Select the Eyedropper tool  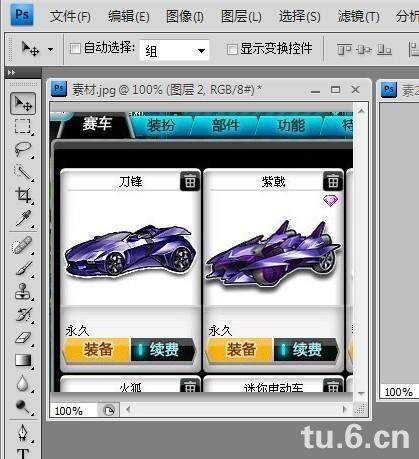click(x=23, y=219)
